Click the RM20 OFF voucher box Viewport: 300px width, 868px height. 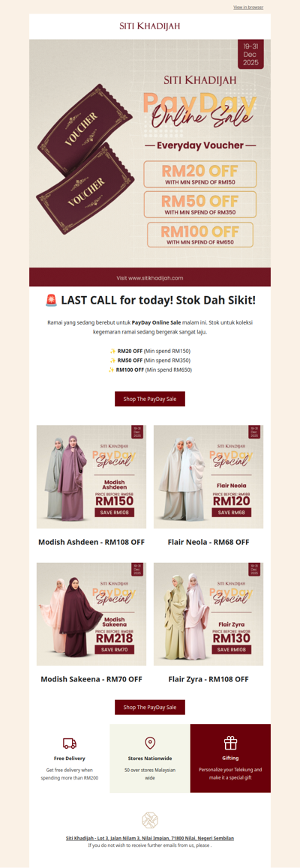(x=199, y=174)
